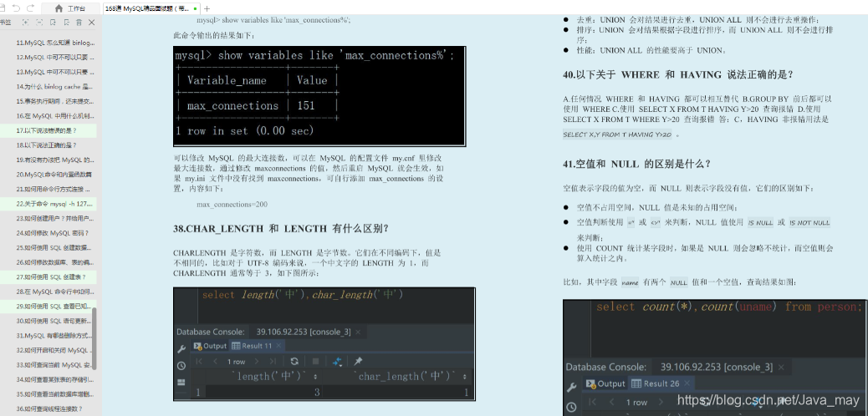Click the add child bookmark icon
This screenshot has height=416, width=868.
66,22
